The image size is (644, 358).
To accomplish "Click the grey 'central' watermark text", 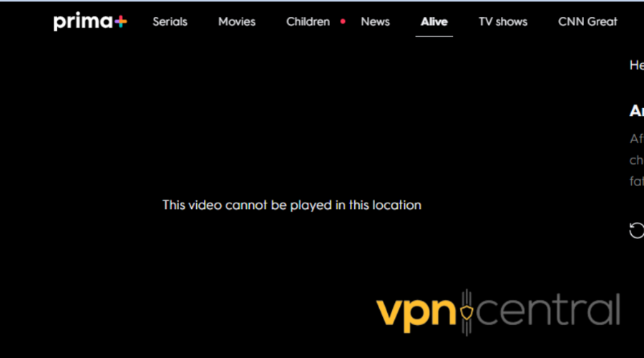I will (x=548, y=309).
